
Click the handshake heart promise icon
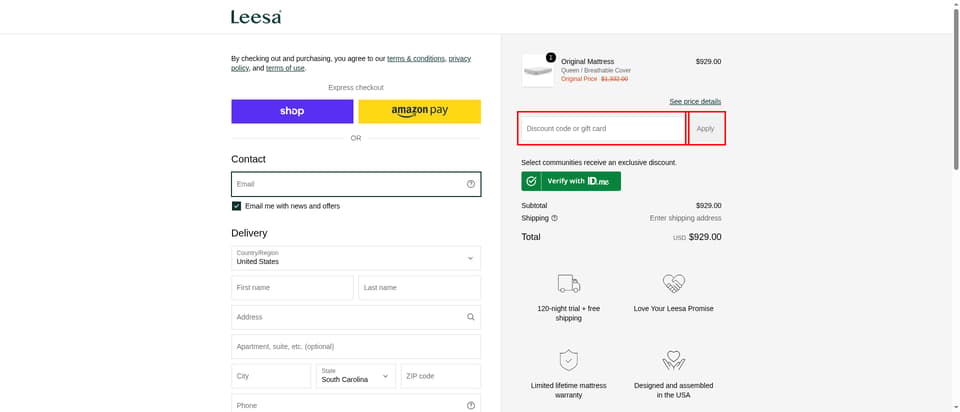(x=673, y=283)
